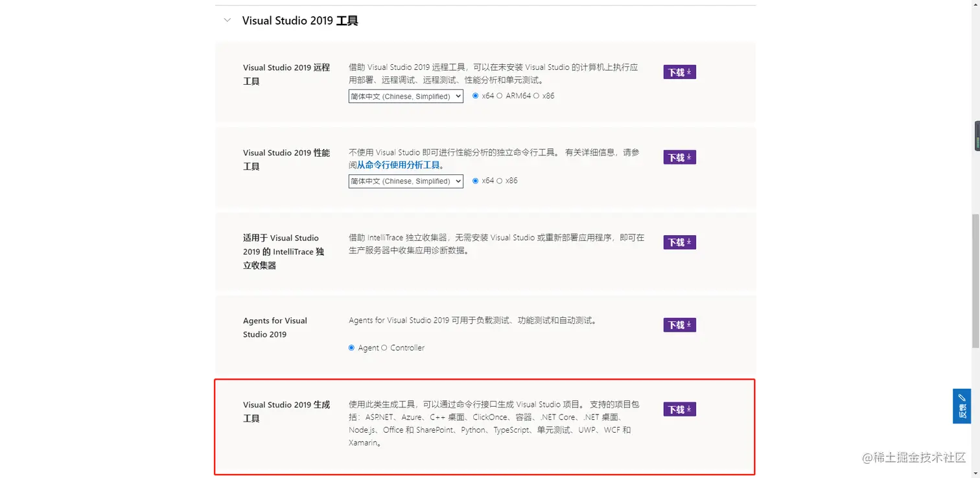Viewport: 980px width, 478px height.
Task: Select x86 radio for 远程工具
Action: pos(536,96)
